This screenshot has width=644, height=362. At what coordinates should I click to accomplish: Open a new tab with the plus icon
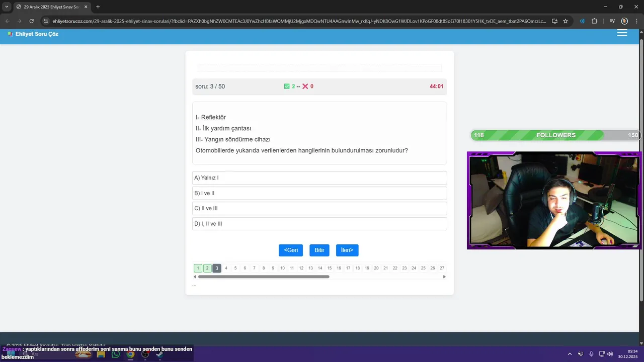click(98, 7)
